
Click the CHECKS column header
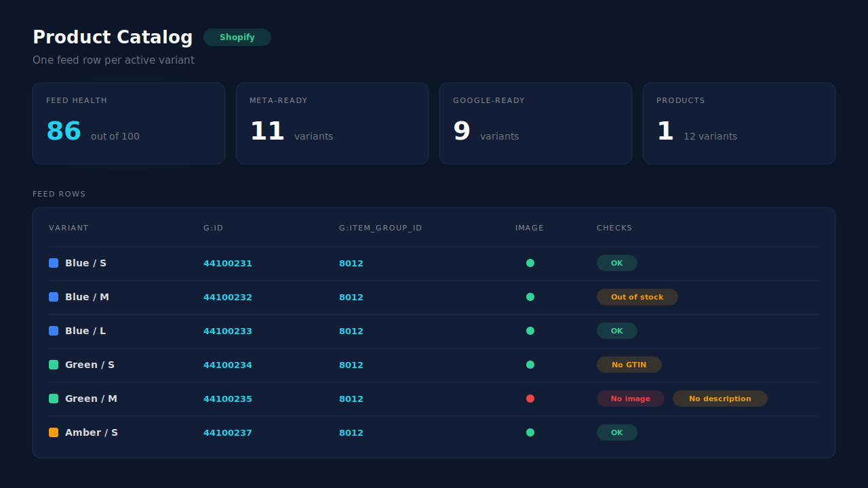pos(614,228)
